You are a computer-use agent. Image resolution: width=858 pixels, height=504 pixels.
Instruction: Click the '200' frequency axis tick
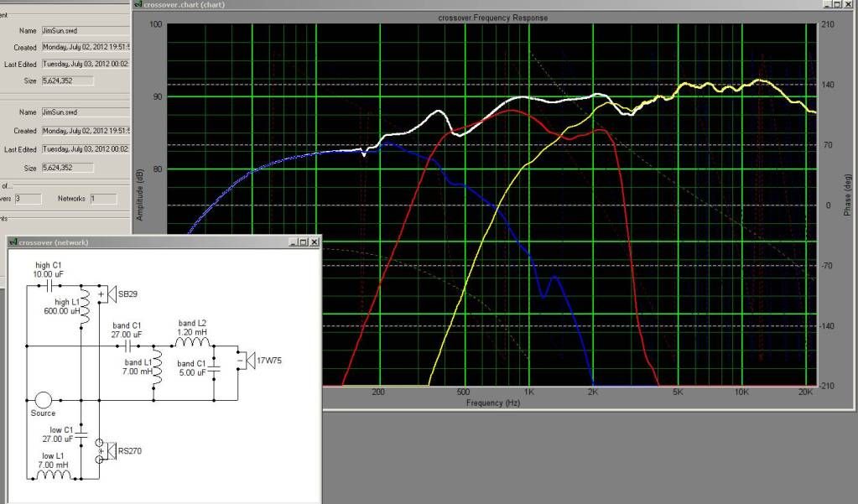(x=378, y=392)
